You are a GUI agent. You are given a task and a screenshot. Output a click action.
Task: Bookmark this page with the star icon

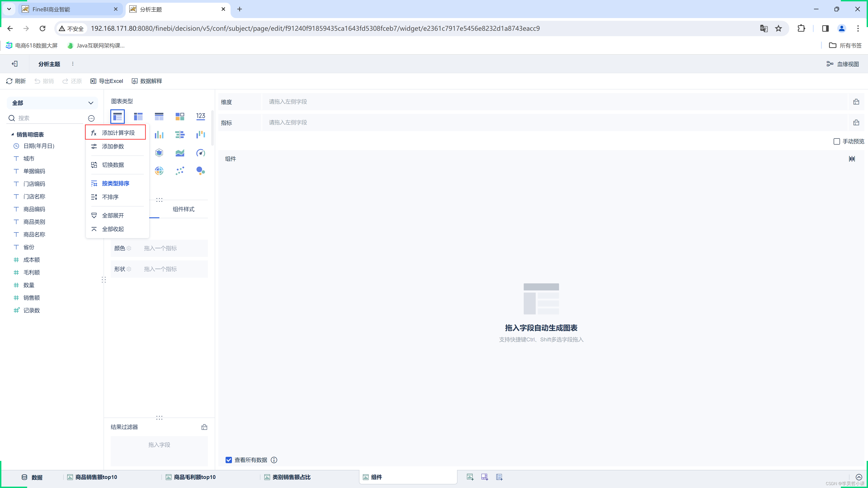pos(778,29)
